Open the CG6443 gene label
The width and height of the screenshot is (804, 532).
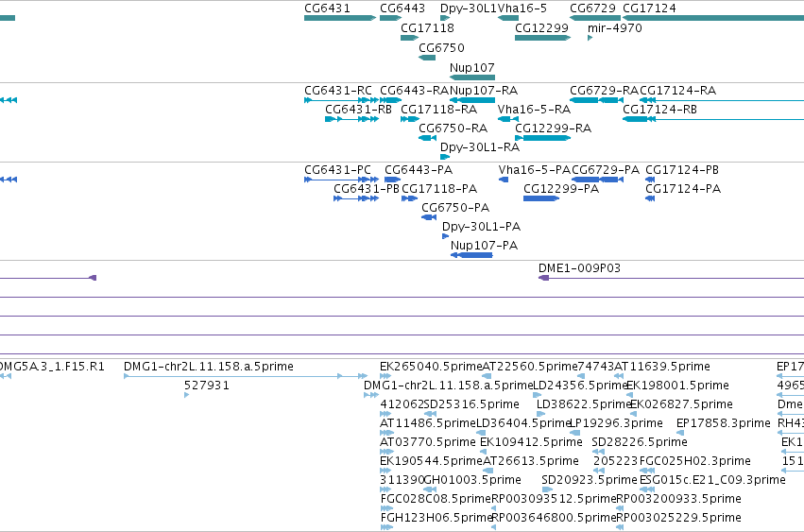point(402,9)
